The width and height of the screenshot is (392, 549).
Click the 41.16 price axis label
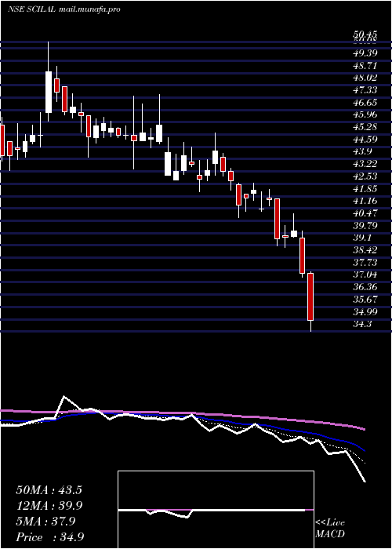(x=365, y=201)
